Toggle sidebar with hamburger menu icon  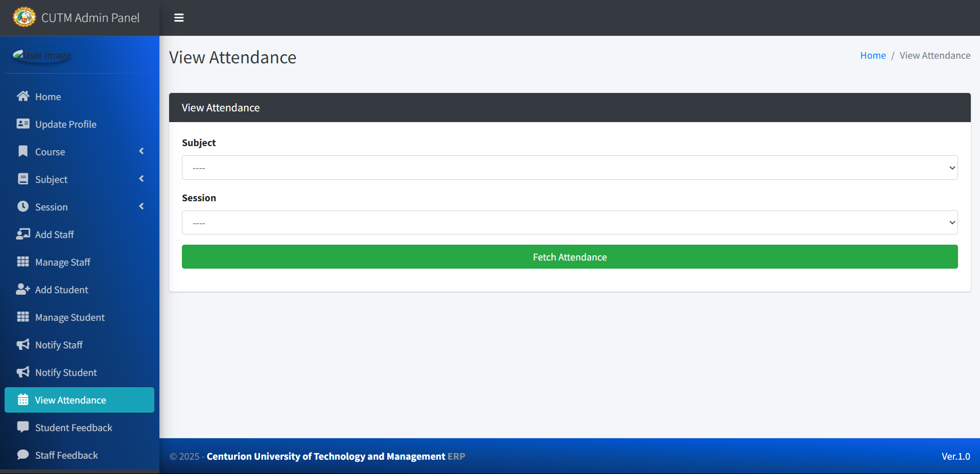click(179, 18)
